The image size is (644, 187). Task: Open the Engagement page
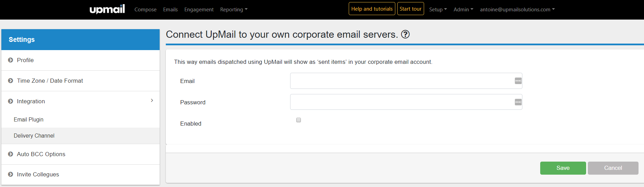tap(199, 10)
